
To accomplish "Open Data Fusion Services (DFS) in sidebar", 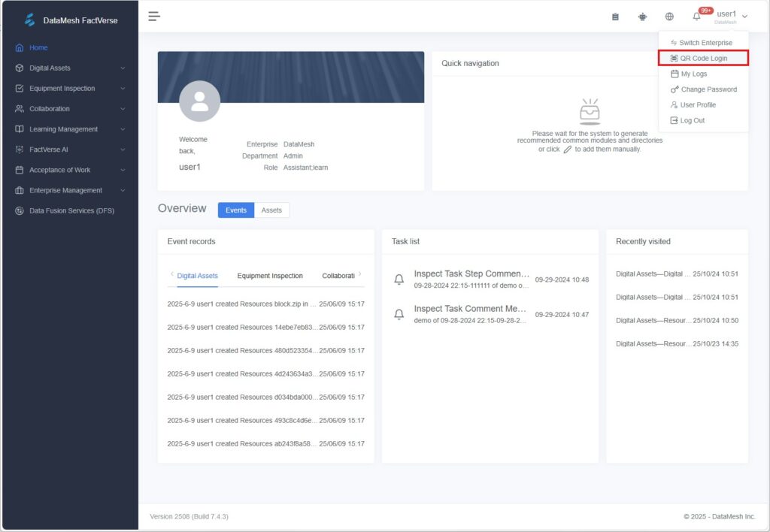I will click(x=71, y=211).
